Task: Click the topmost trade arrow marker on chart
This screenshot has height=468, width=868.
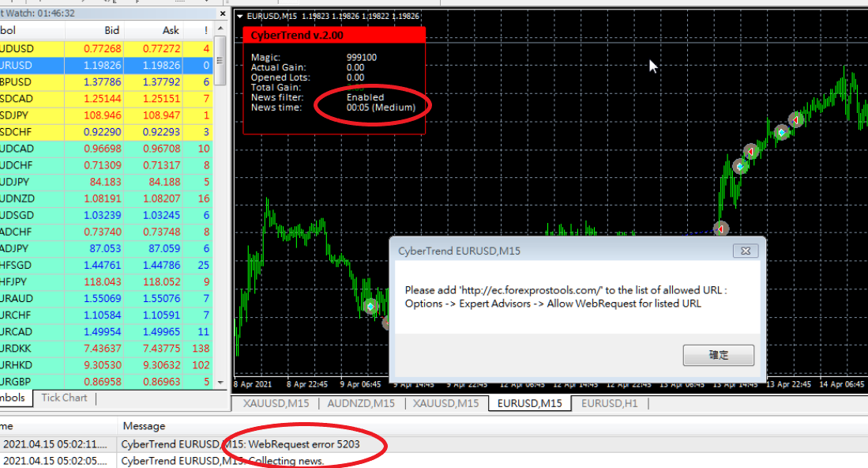Action: 795,119
